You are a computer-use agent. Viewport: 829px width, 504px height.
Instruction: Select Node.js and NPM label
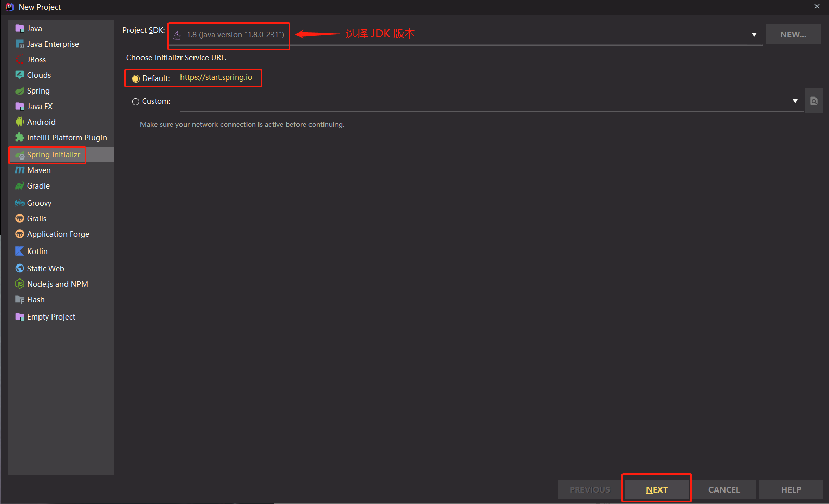58,284
